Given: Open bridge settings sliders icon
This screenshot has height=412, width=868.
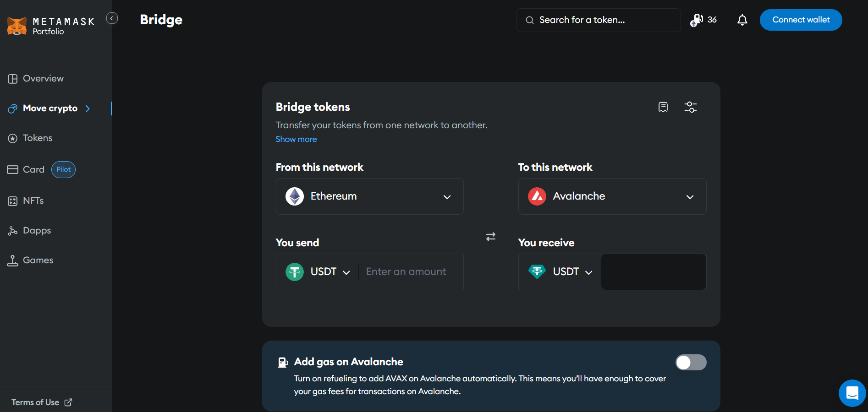Looking at the screenshot, I should (691, 107).
